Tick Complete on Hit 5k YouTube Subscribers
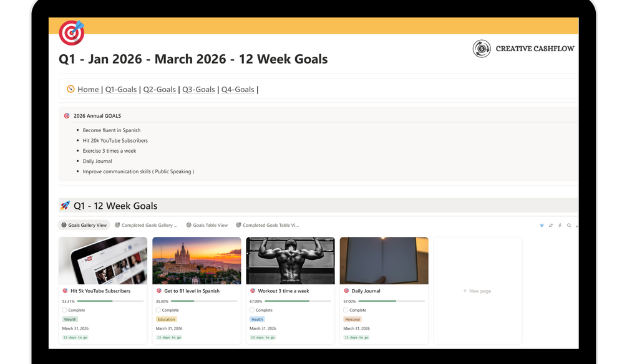Image resolution: width=627 pixels, height=364 pixels. coord(64,310)
